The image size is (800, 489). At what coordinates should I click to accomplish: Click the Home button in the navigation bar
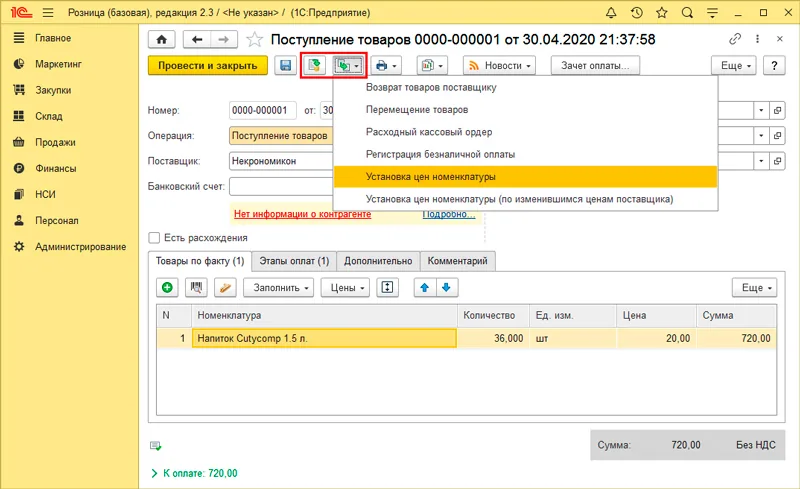[x=160, y=39]
